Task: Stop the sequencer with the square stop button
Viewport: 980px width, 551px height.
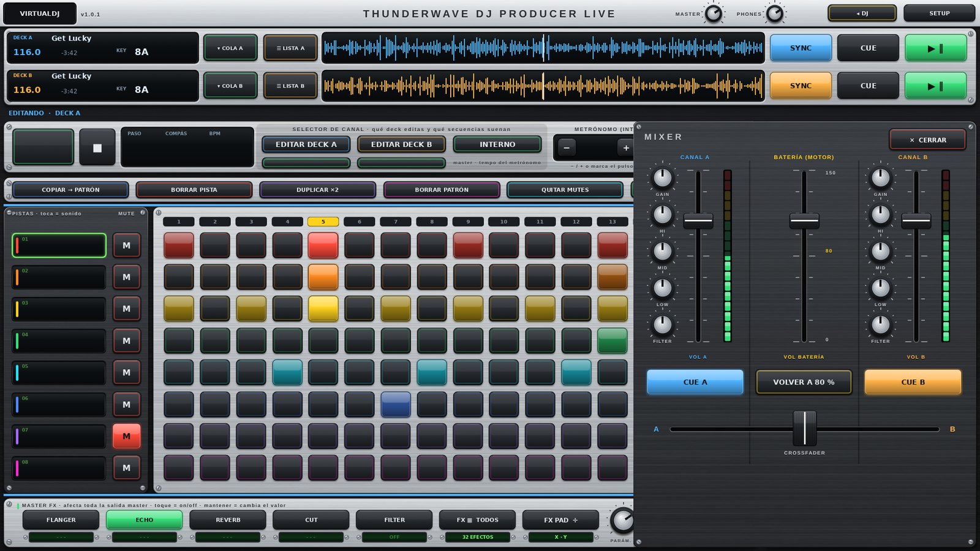Action: (x=97, y=148)
